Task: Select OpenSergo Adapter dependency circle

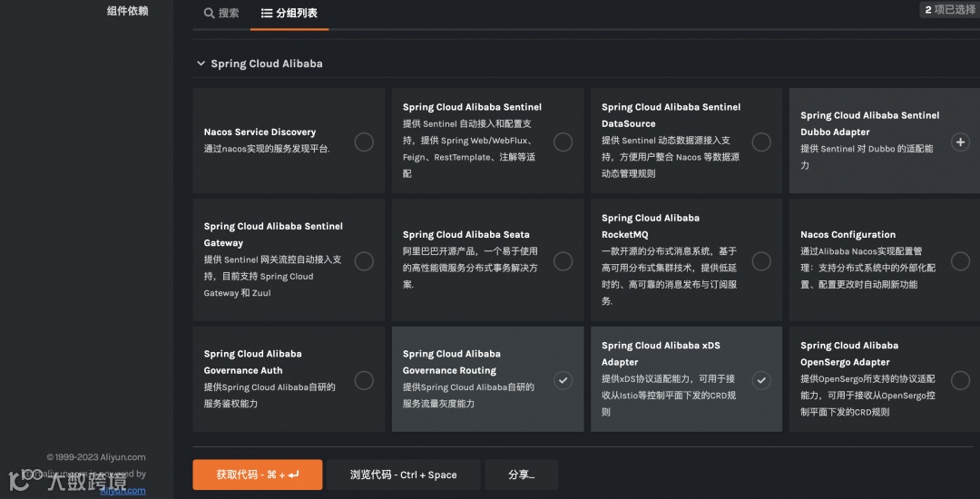Action: (960, 380)
